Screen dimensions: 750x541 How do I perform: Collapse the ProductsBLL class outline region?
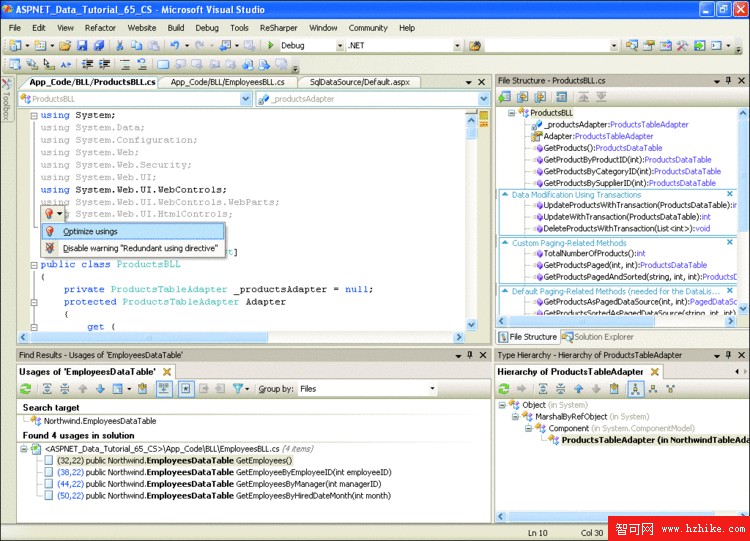[x=33, y=265]
